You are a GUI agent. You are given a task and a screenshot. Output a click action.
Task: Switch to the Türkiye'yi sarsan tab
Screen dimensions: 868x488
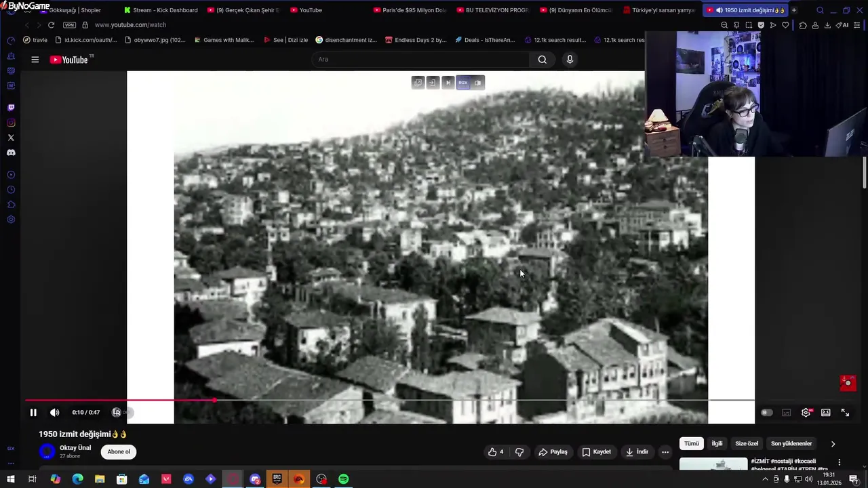pos(658,10)
